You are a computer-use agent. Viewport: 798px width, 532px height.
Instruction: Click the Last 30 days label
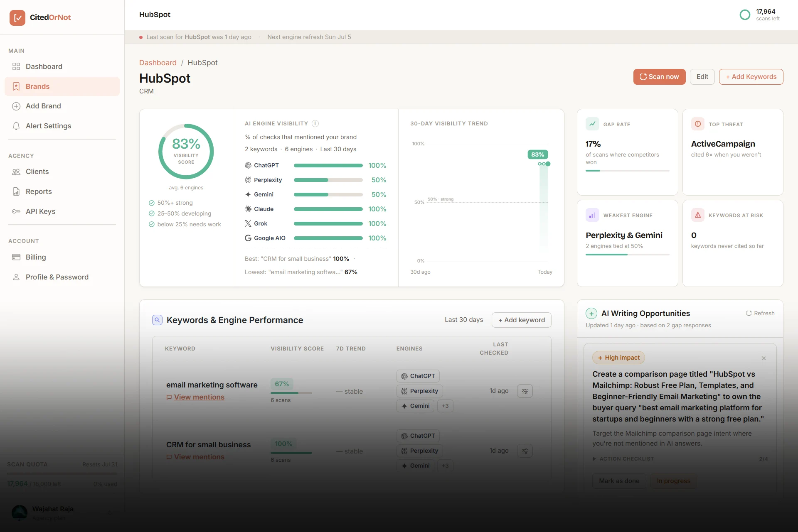464,320
